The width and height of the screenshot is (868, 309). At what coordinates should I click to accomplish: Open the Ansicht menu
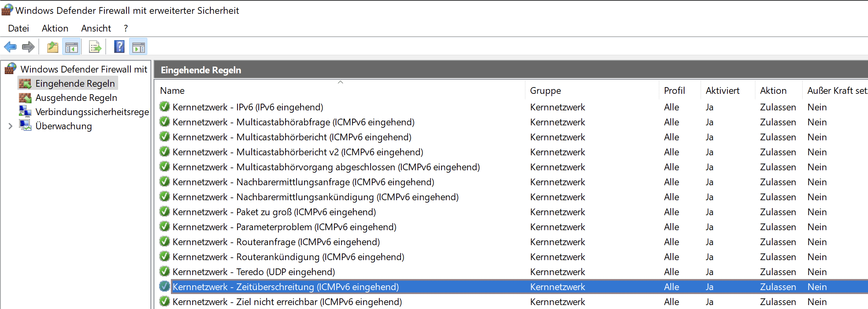(x=96, y=28)
